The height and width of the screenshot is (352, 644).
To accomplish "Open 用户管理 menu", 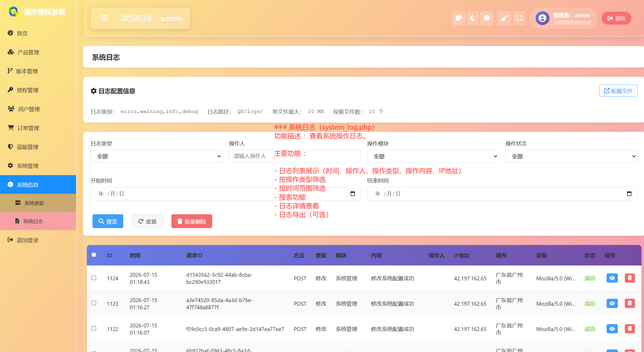I will pos(38,109).
